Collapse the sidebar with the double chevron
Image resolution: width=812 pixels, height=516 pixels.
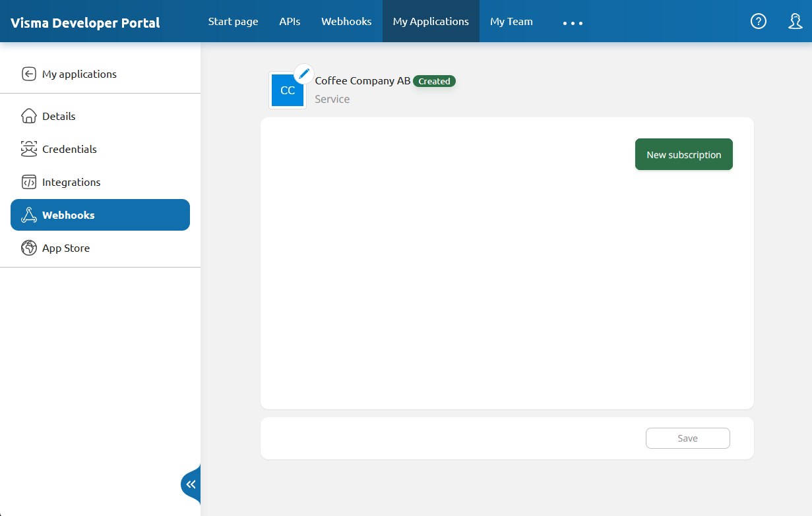point(191,484)
